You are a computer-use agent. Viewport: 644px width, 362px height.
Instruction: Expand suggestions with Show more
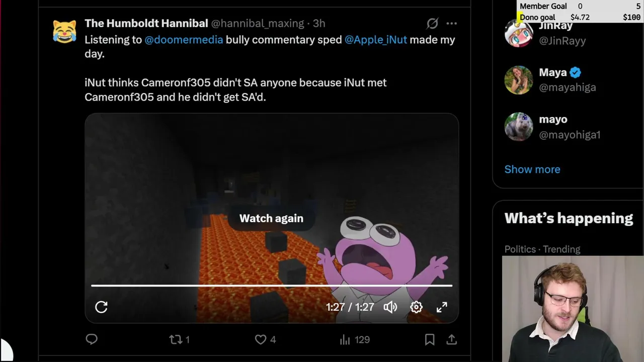pos(532,169)
